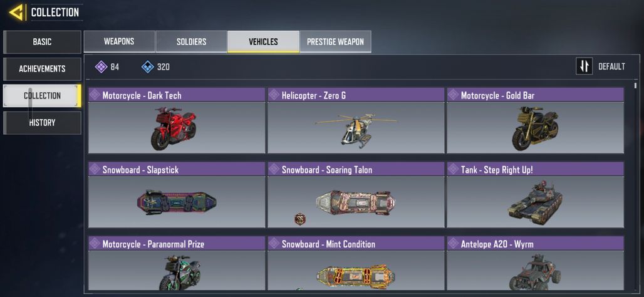Open the DEFAULT sort dropdown
The height and width of the screenshot is (297, 644).
[x=611, y=66]
